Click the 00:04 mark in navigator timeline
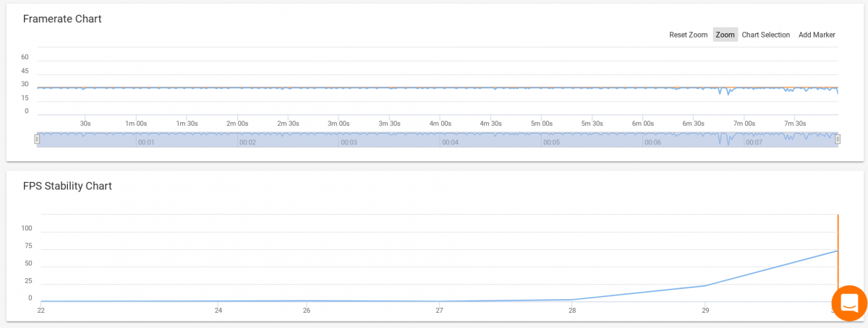Screen dimensions: 868x328 (450, 143)
